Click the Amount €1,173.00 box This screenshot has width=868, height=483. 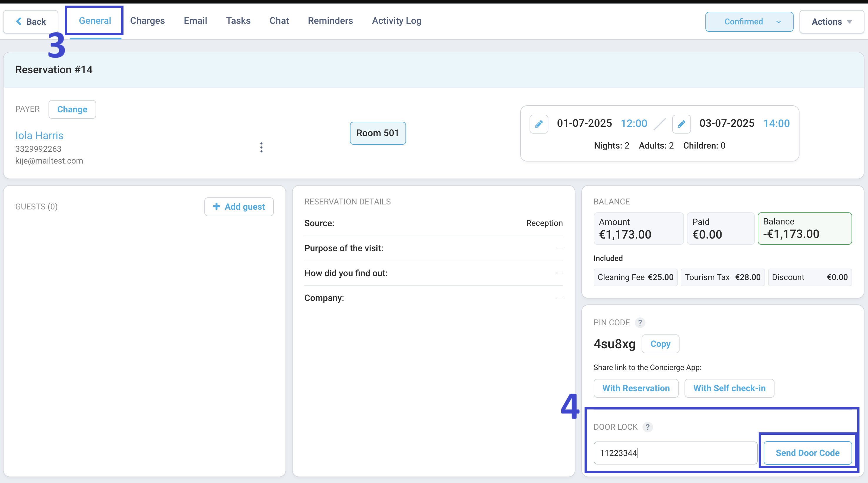click(639, 229)
